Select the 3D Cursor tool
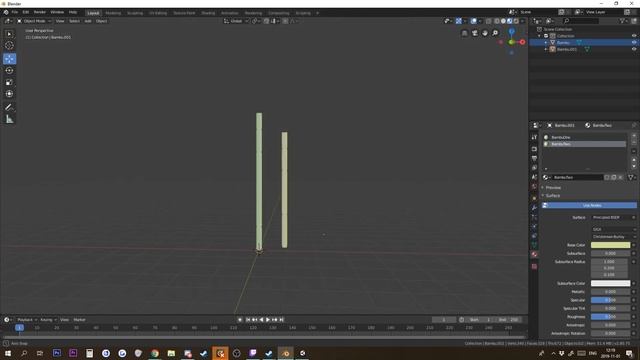Image resolution: width=640 pixels, height=360 pixels. click(9, 46)
